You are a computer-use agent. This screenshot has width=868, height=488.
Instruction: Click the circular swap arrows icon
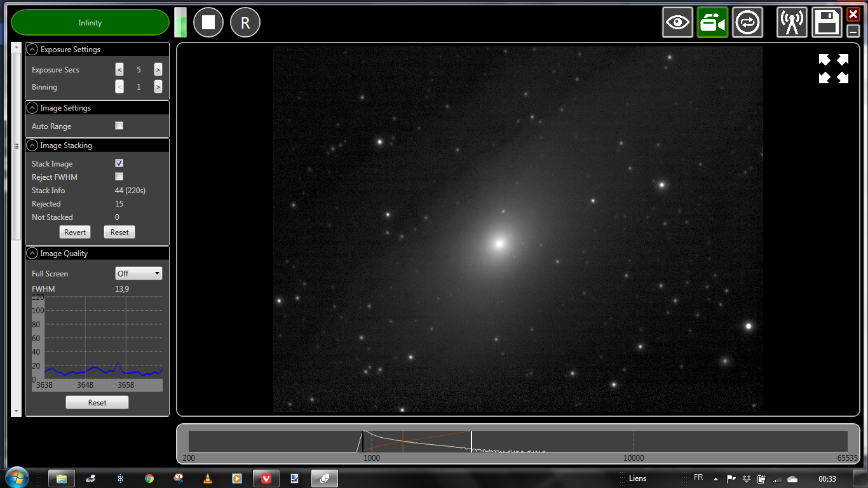[747, 23]
